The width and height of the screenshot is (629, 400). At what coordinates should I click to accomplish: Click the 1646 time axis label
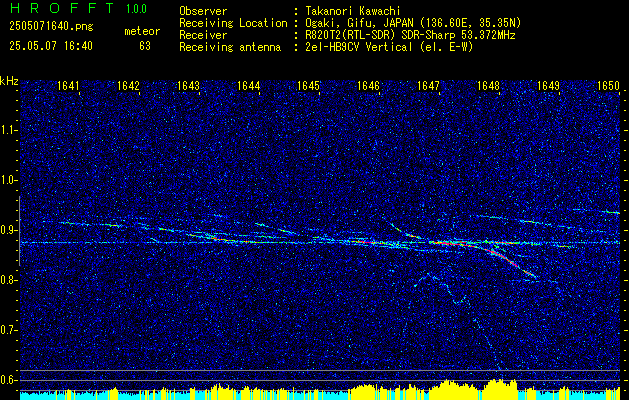tap(368, 85)
